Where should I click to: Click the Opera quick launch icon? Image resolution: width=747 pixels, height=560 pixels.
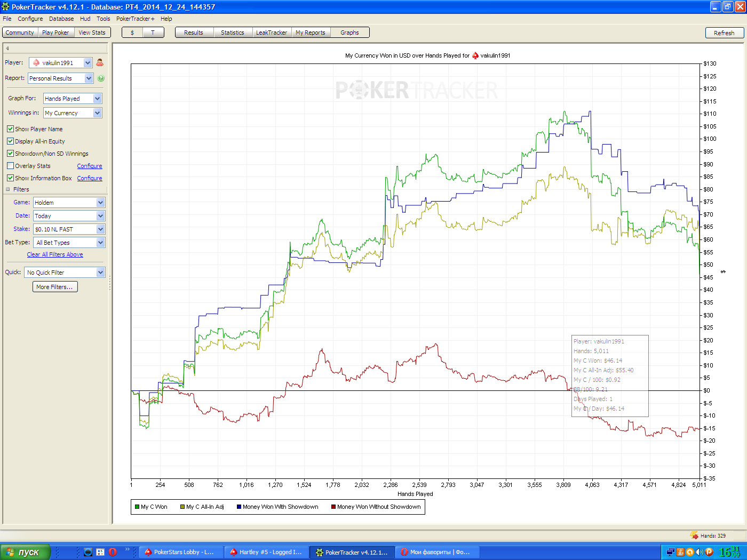click(113, 552)
